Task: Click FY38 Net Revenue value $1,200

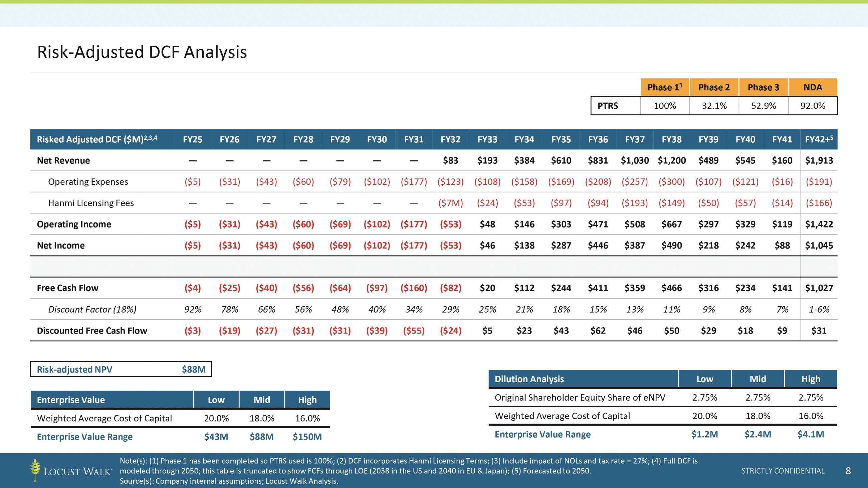Action: pos(672,160)
